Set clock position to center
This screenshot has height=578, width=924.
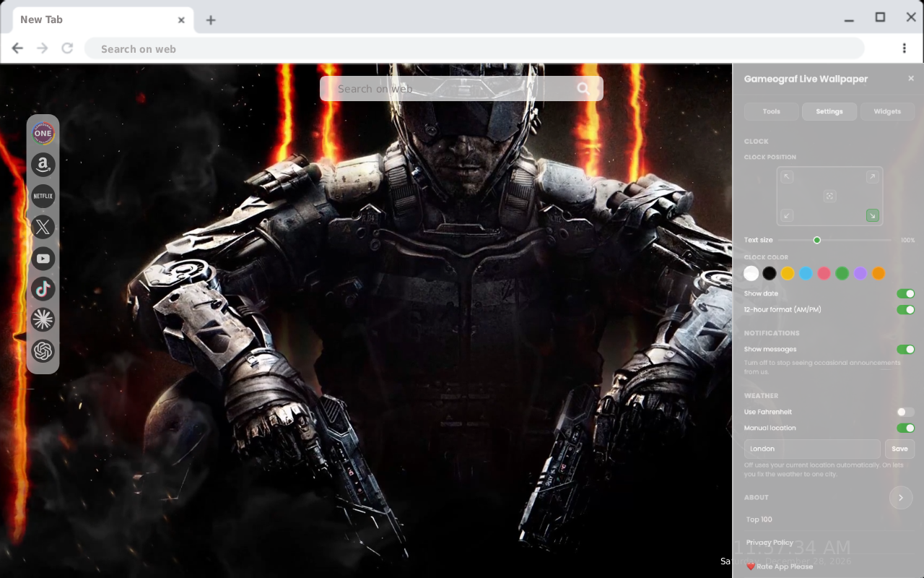coord(829,196)
